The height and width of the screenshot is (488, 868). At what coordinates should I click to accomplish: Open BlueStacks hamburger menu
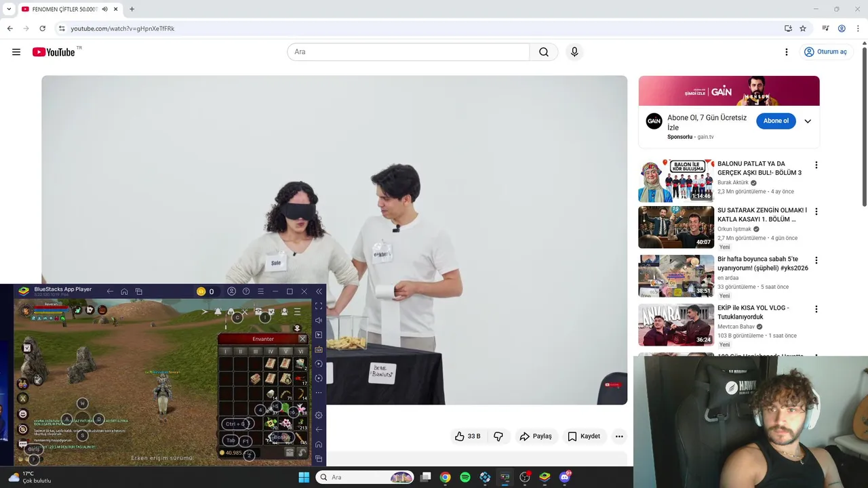click(x=260, y=291)
